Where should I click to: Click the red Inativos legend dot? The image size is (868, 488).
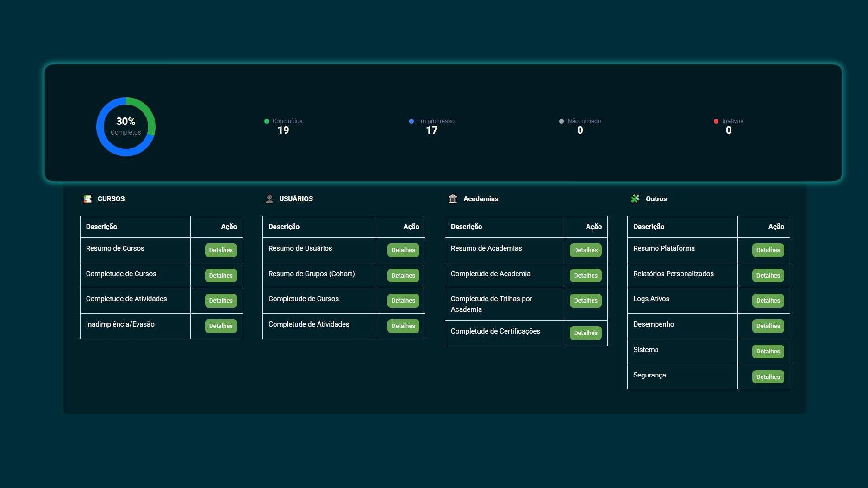click(x=716, y=121)
